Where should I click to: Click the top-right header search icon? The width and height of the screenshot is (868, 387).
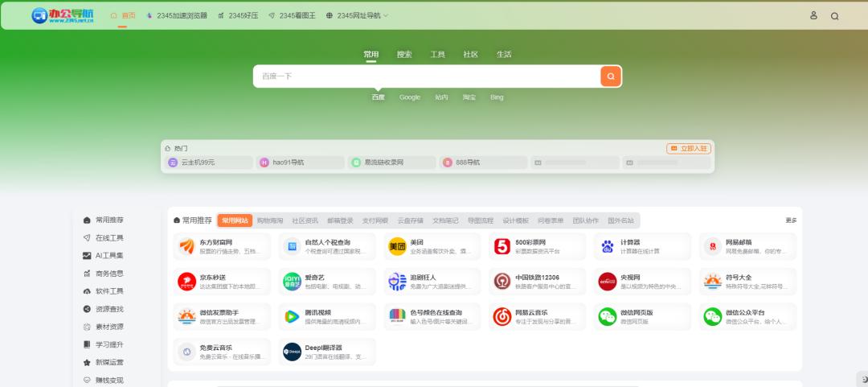pos(834,16)
